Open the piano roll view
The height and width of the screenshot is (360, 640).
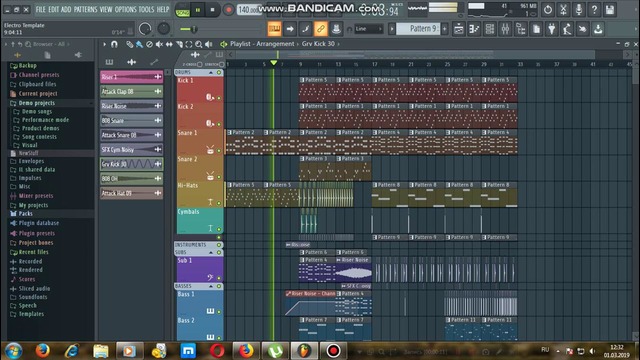pyautogui.click(x=474, y=29)
